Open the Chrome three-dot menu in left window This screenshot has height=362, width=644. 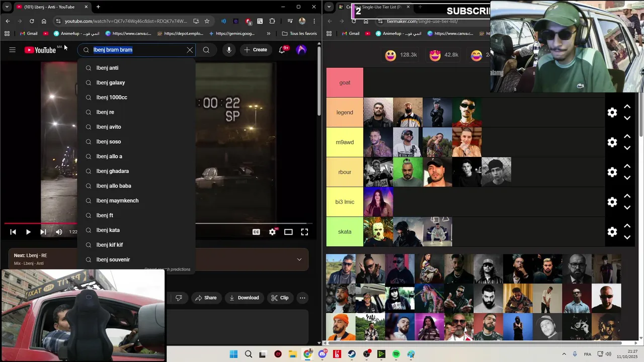click(314, 21)
